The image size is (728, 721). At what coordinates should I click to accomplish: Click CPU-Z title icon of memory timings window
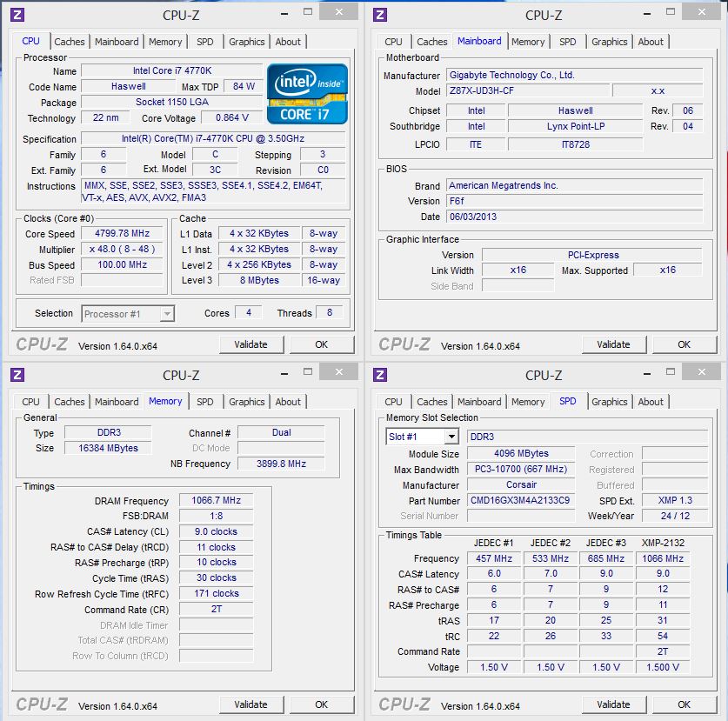coord(17,375)
